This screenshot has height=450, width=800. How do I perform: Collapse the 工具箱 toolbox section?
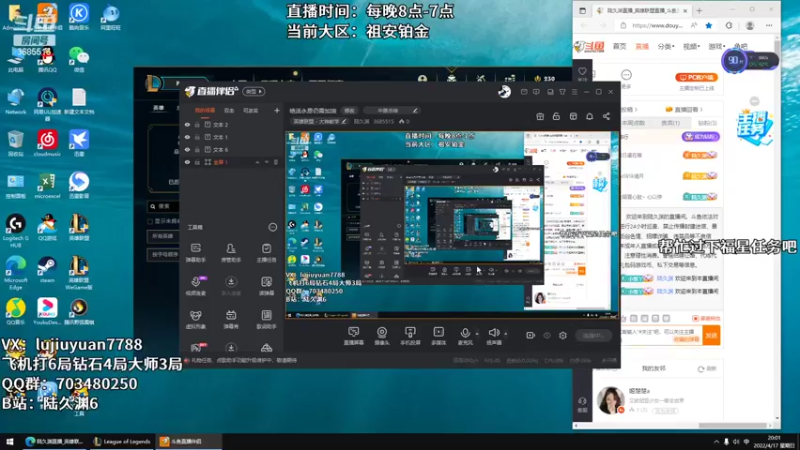click(273, 227)
